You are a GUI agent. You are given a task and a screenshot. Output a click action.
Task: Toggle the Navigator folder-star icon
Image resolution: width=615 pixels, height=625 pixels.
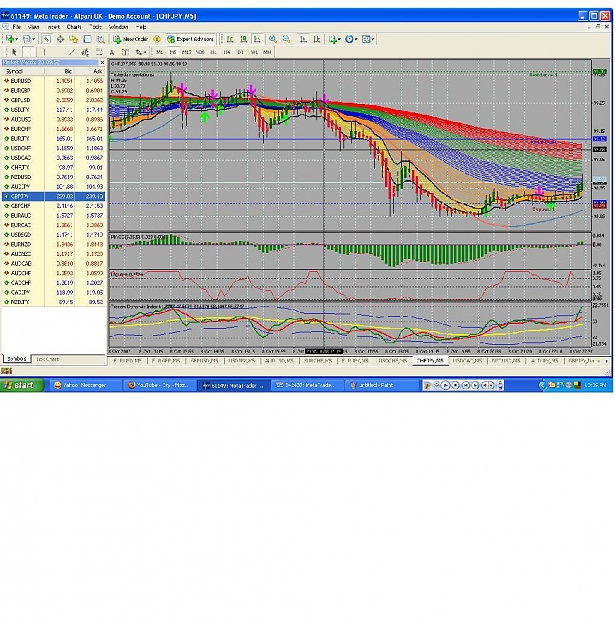(73, 39)
